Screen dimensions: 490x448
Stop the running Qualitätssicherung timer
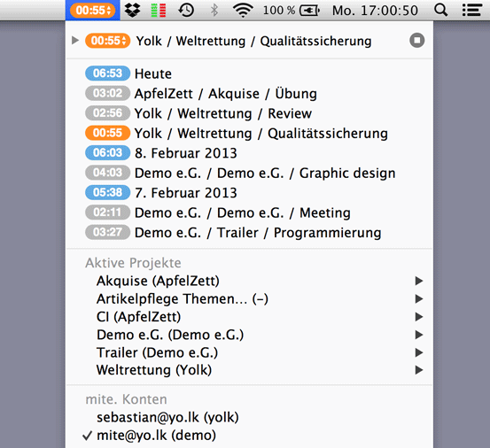tap(416, 40)
